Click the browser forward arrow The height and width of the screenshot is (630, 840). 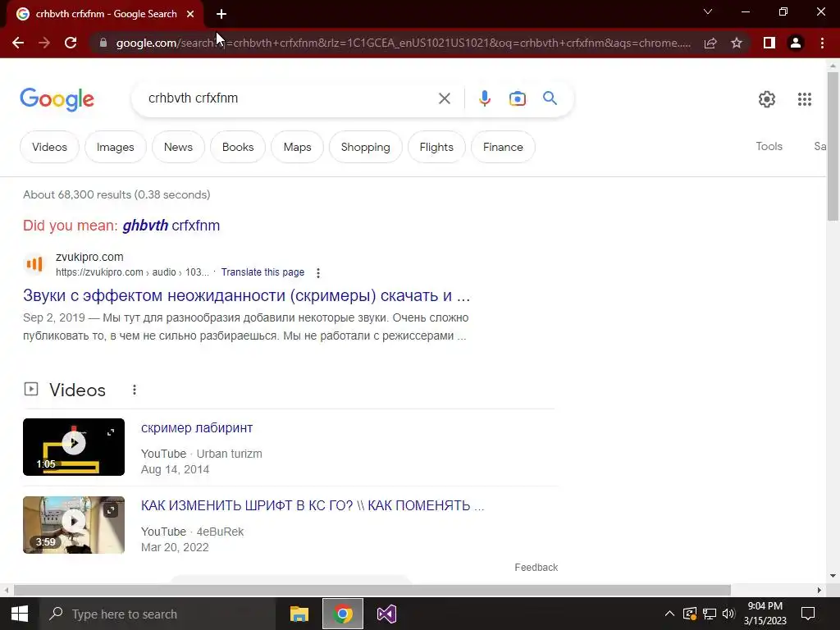point(44,43)
